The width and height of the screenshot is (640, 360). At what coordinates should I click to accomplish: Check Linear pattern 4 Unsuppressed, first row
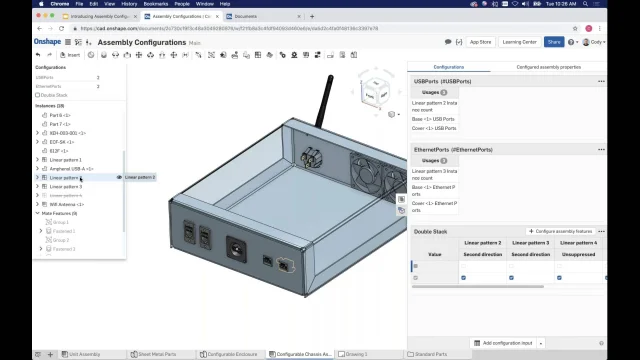pyautogui.click(x=559, y=266)
